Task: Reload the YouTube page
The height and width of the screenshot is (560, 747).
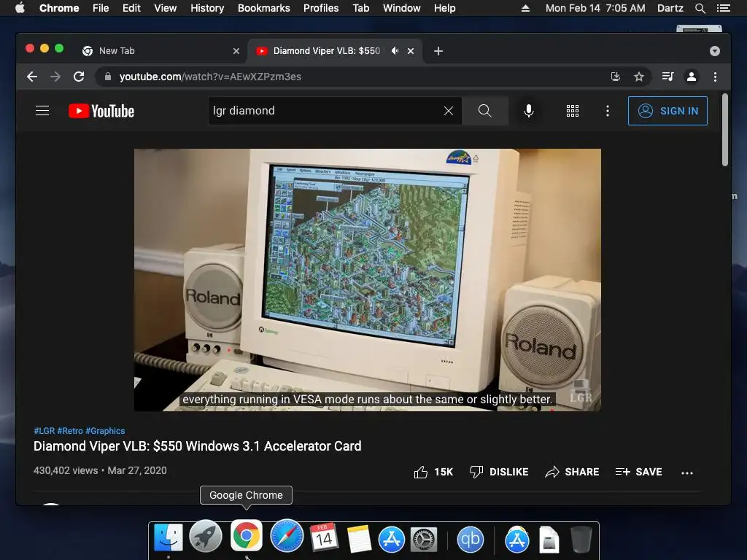Action: 79,77
